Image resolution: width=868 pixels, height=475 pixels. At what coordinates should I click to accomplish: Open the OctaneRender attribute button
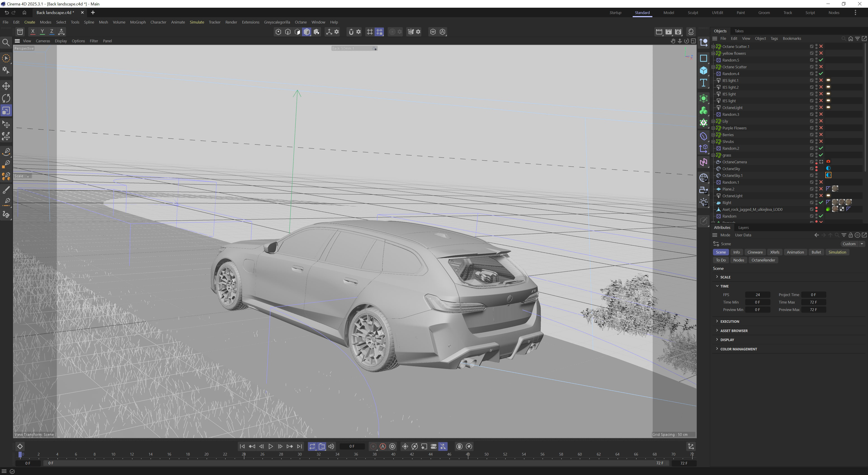[x=763, y=260]
